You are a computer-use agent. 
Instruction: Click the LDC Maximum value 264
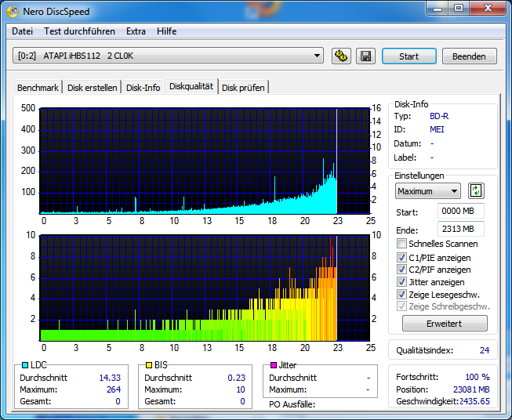(114, 389)
